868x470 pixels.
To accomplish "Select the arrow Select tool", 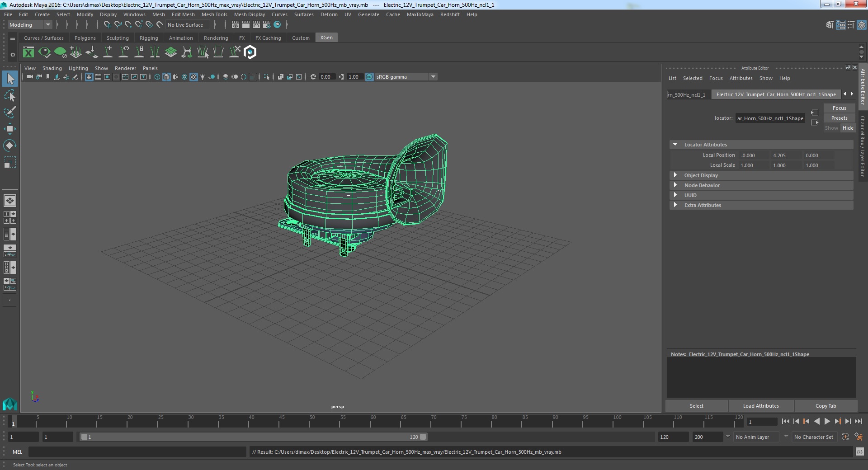I will pyautogui.click(x=10, y=79).
